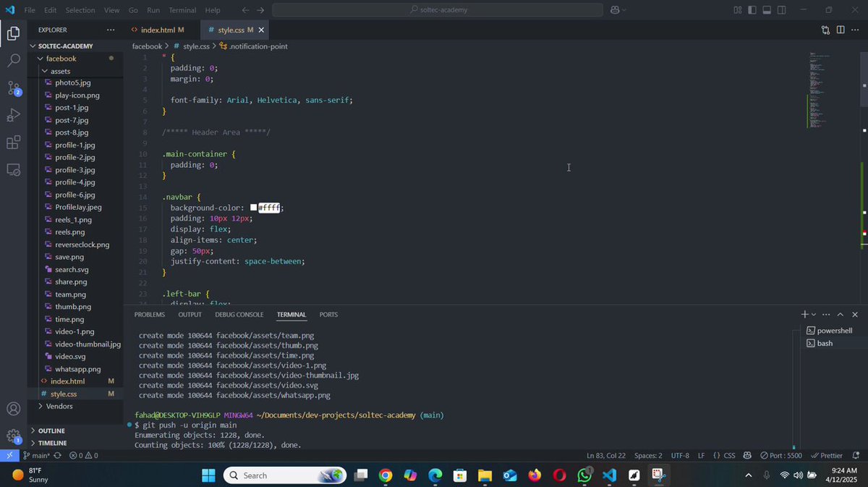Image resolution: width=868 pixels, height=487 pixels.
Task: Open the Help menu
Action: click(213, 10)
